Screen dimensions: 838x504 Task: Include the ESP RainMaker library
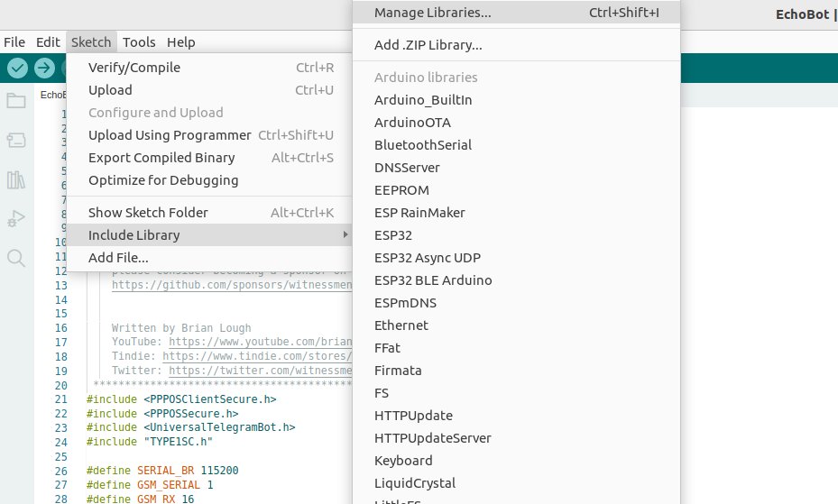pos(516,213)
